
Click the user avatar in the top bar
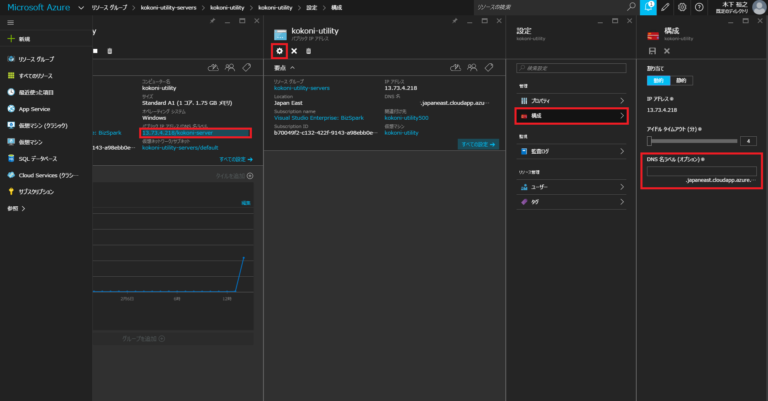(760, 7)
